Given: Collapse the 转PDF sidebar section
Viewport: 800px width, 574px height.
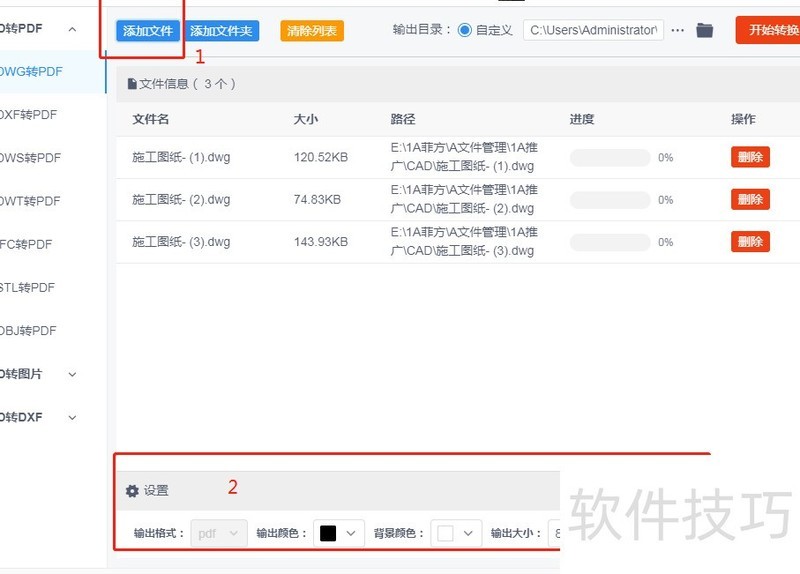Looking at the screenshot, I should 72,29.
